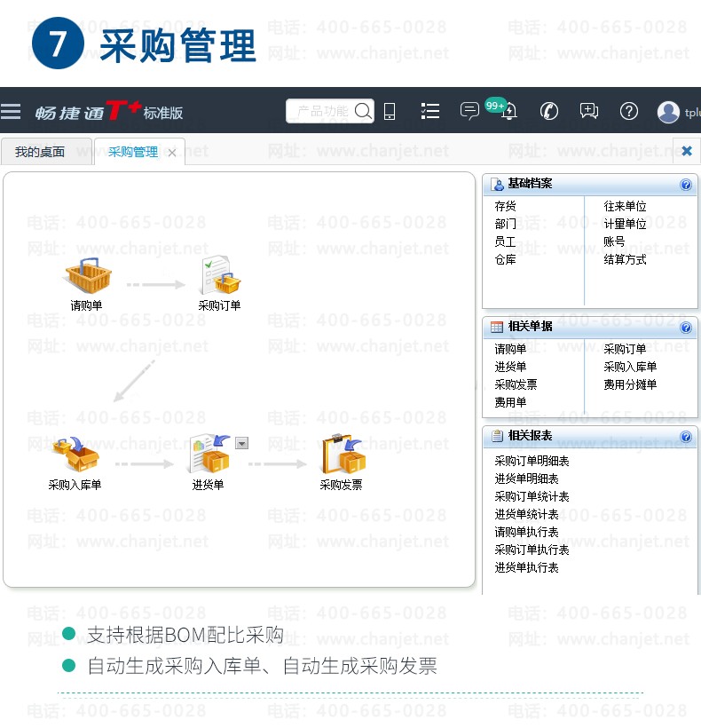Click the telephone service icon
The height and width of the screenshot is (728, 701).
[549, 111]
